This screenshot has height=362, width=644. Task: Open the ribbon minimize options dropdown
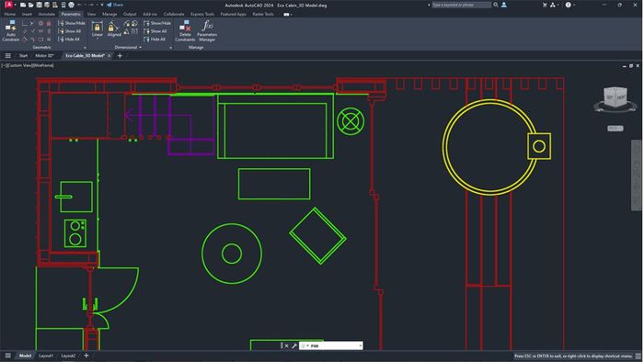tap(291, 15)
